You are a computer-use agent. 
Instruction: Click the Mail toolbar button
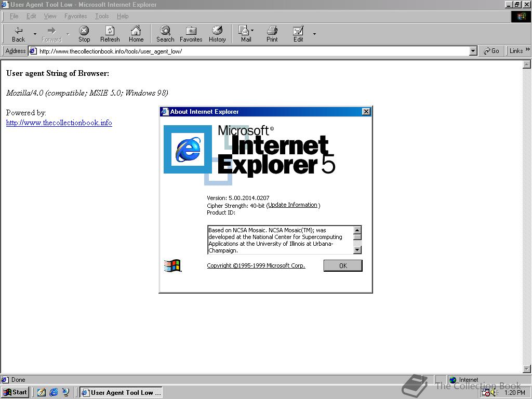pyautogui.click(x=244, y=34)
